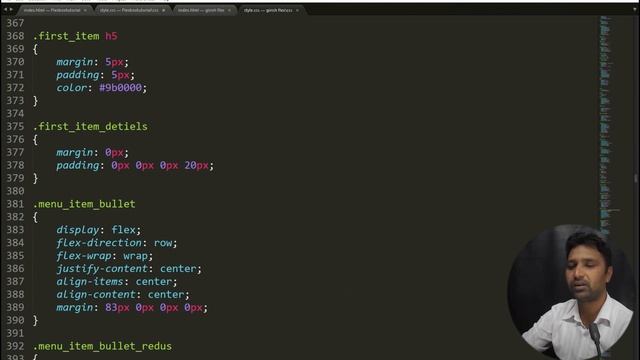Click the .first_item h5 selector

point(75,36)
